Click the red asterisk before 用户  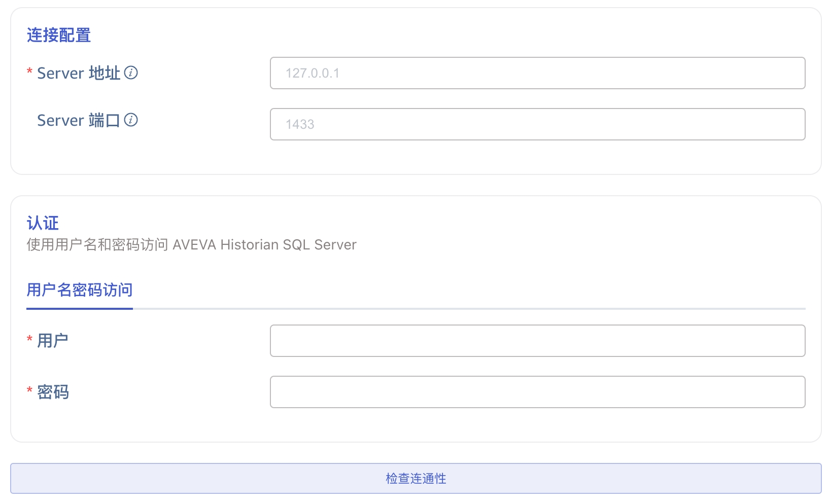pos(29,339)
